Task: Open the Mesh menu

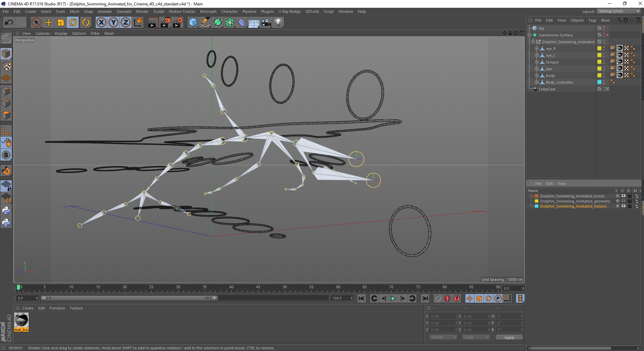Action: point(74,11)
